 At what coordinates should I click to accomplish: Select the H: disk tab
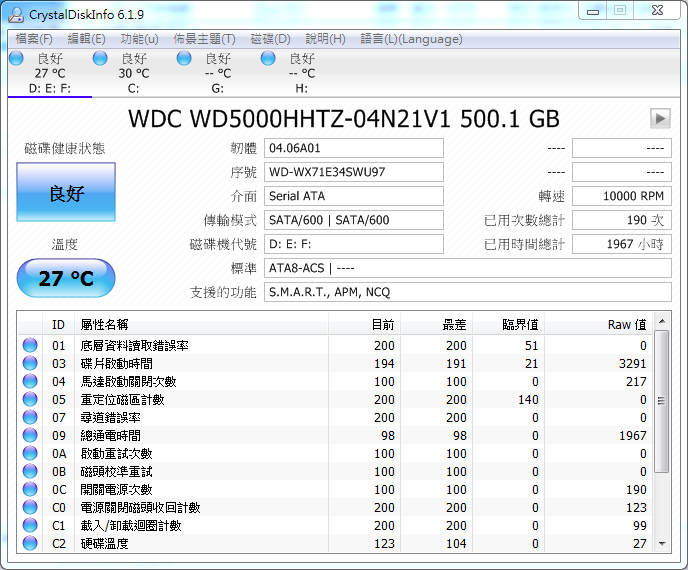pos(301,73)
